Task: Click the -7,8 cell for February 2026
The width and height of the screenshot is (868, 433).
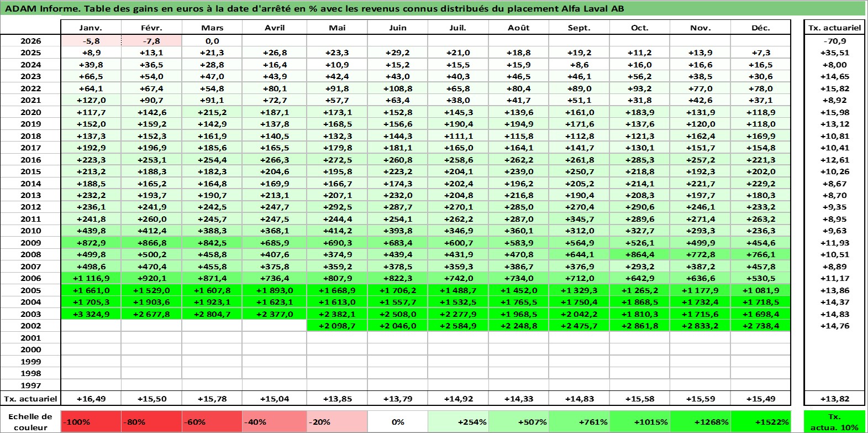Action: pos(151,41)
